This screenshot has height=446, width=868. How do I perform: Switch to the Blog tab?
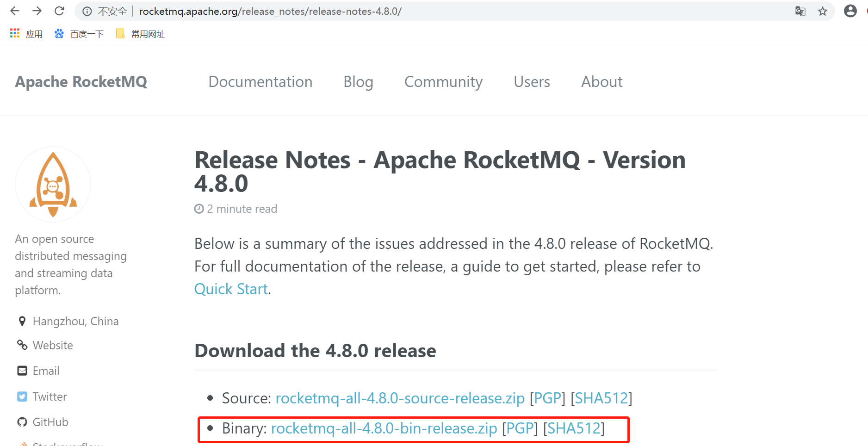coord(358,81)
